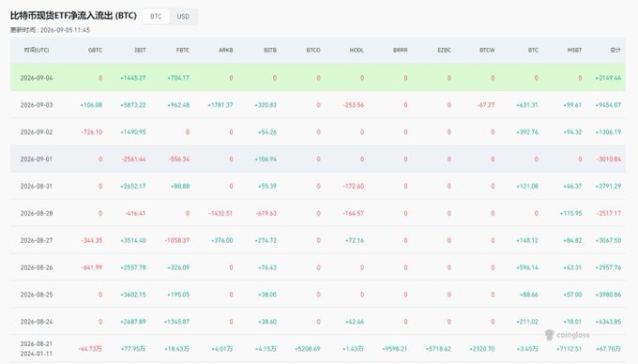This screenshot has height=364, width=638.
Task: Click the FBTC value +1345.87
Action: pos(177,322)
